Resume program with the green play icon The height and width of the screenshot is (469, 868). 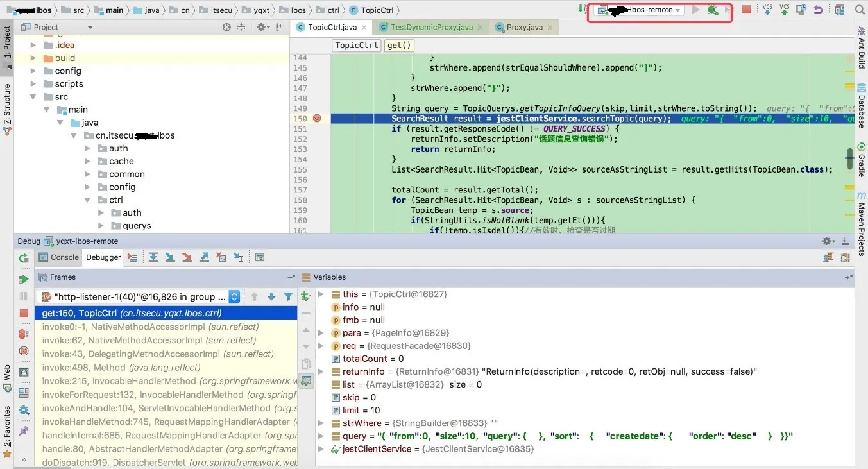[24, 279]
